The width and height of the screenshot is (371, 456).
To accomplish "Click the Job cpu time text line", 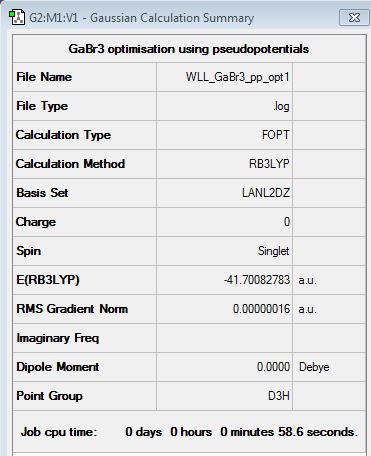I will [x=189, y=432].
